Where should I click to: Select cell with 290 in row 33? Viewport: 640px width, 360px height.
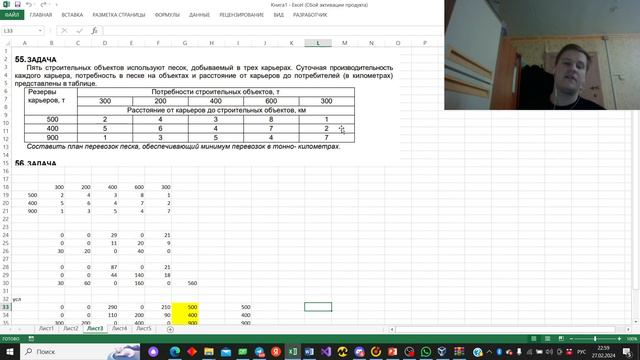click(104, 307)
